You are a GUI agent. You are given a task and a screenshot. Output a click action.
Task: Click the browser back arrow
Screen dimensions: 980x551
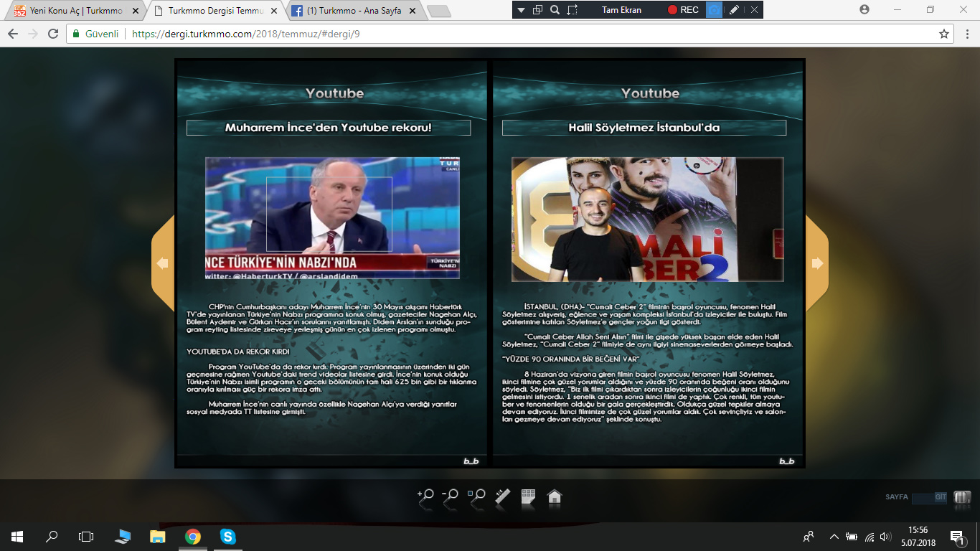[x=12, y=34]
